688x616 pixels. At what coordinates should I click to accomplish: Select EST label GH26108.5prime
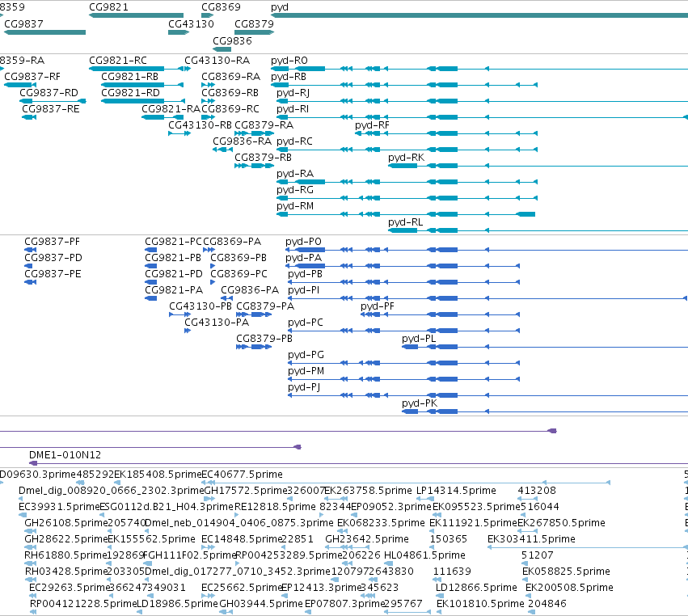66,523
